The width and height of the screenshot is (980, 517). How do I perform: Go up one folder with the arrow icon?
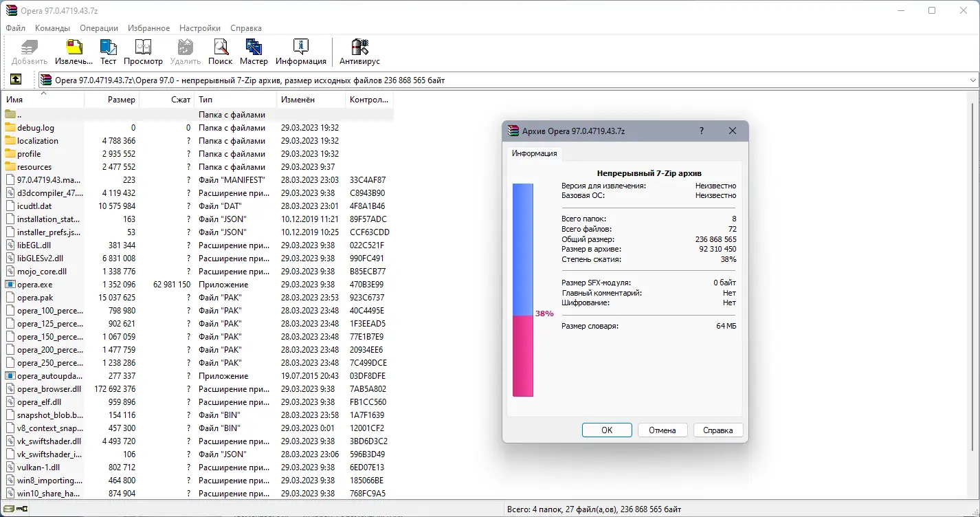[16, 80]
